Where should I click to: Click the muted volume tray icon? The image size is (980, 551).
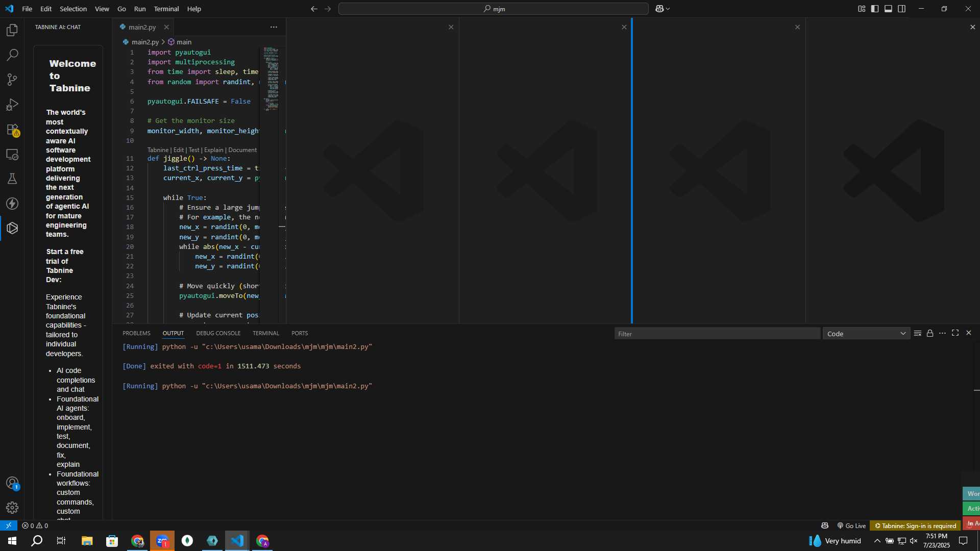click(914, 541)
